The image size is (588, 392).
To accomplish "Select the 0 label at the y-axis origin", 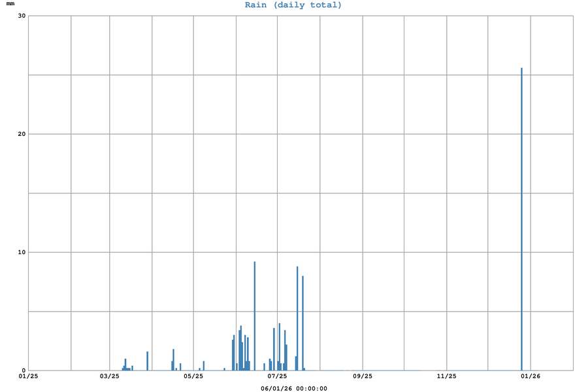I will pos(23,370).
